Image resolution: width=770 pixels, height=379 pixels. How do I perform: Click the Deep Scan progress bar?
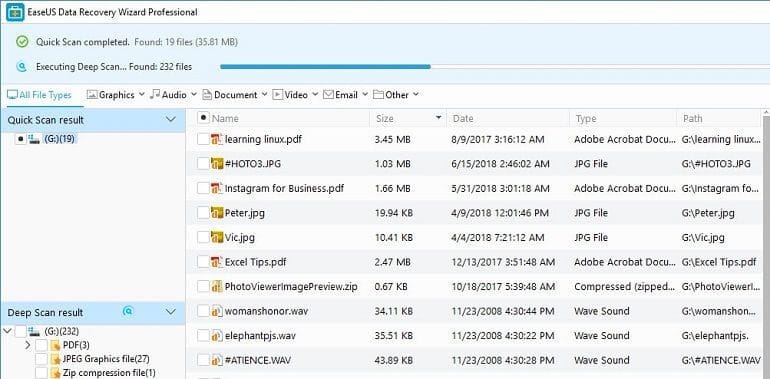click(495, 67)
